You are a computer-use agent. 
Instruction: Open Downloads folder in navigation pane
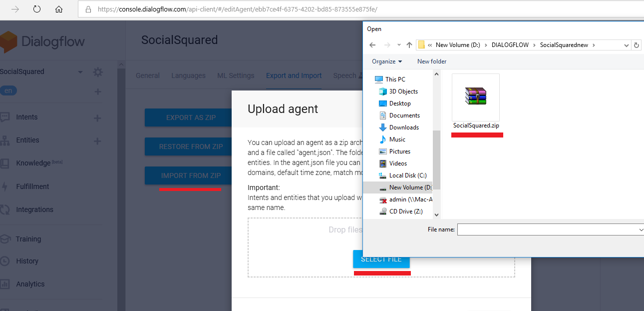coord(403,127)
